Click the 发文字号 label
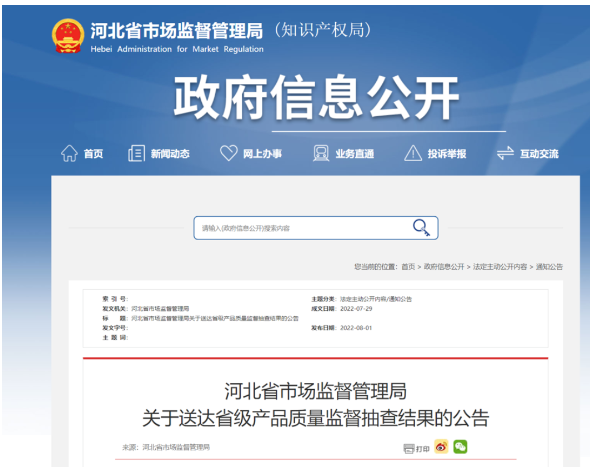 point(115,328)
